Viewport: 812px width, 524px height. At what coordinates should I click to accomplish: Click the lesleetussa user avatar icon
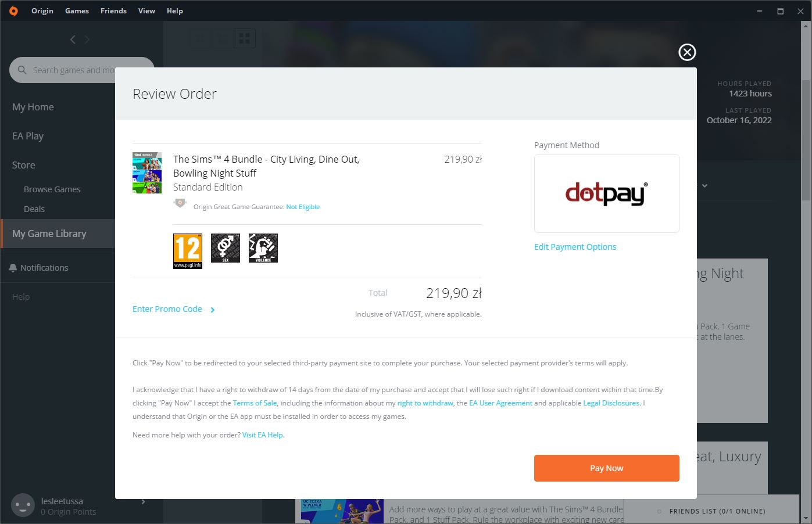23,505
